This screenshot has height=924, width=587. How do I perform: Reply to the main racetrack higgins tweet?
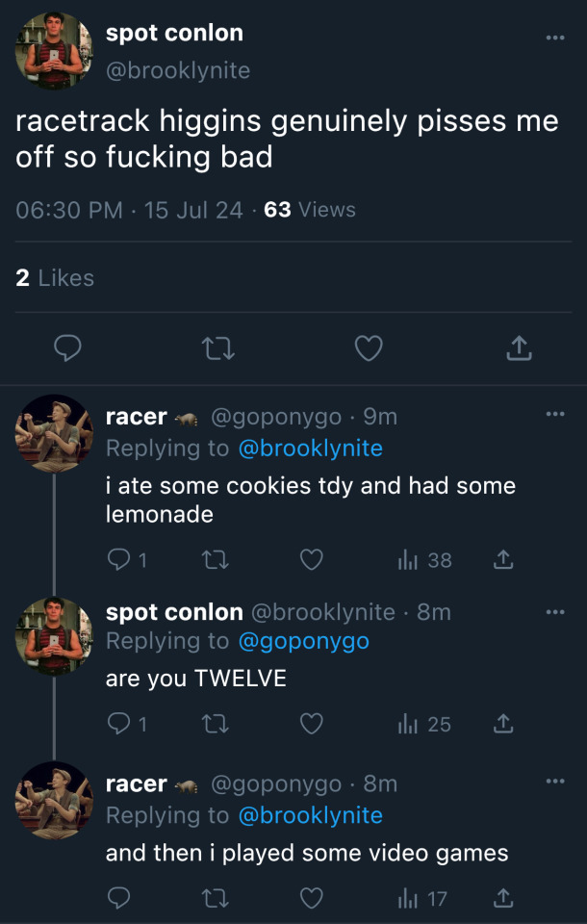66,348
